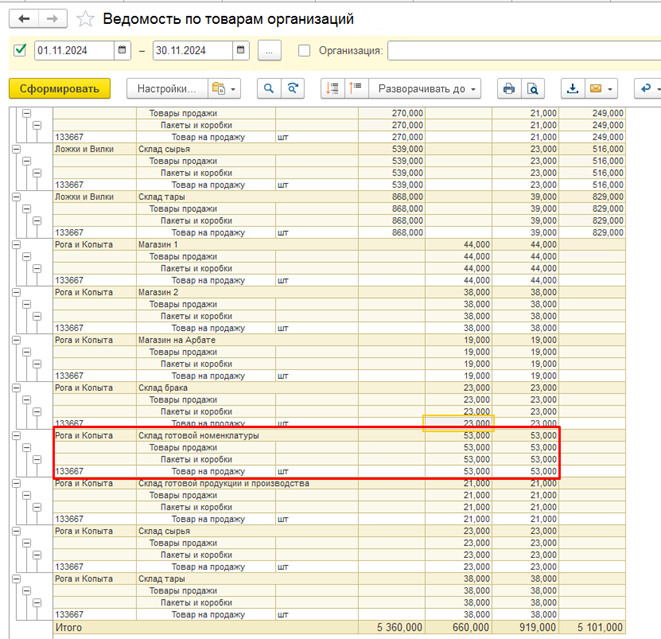The height and width of the screenshot is (639, 661).
Task: Save report with download icon
Action: (x=572, y=89)
